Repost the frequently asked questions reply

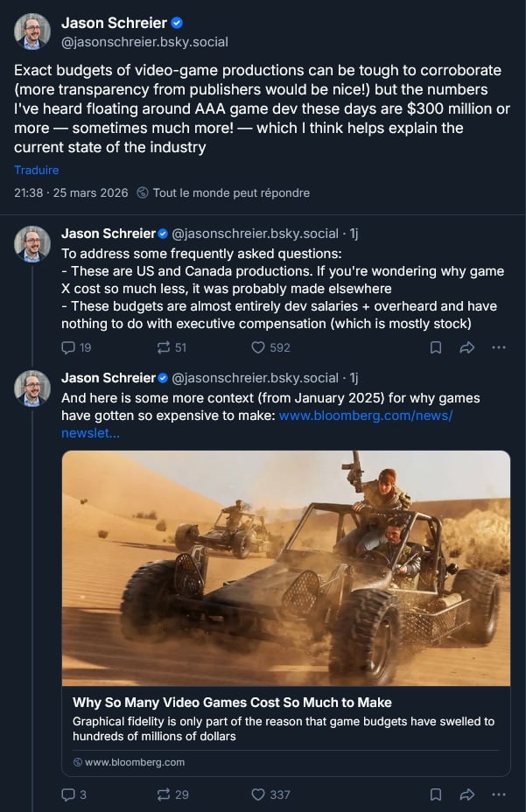point(162,347)
